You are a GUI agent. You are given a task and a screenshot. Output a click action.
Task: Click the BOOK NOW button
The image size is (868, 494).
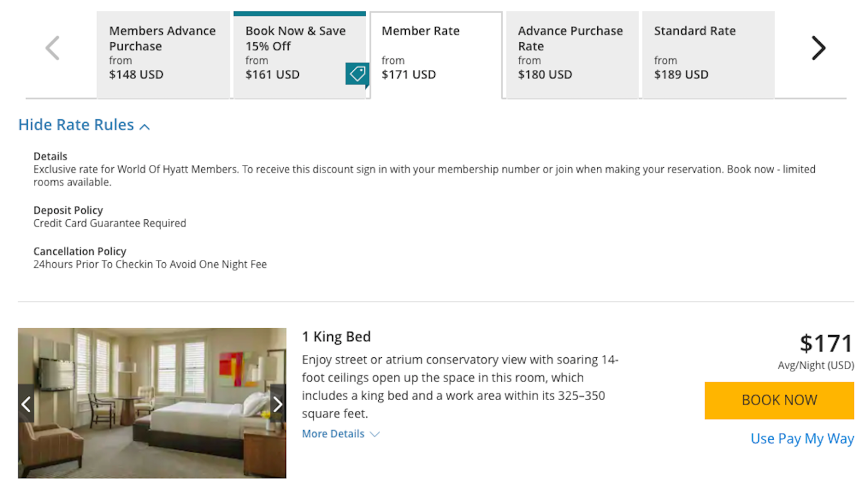click(x=779, y=400)
